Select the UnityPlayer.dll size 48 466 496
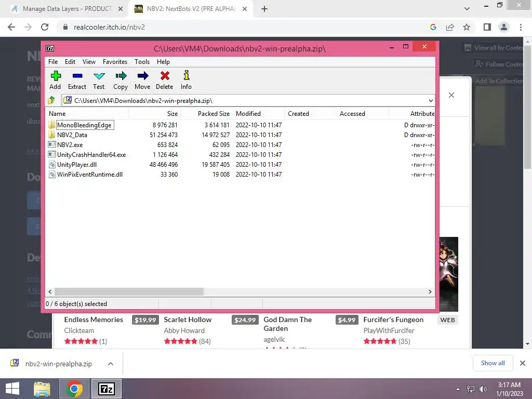532x399 pixels. coord(164,165)
